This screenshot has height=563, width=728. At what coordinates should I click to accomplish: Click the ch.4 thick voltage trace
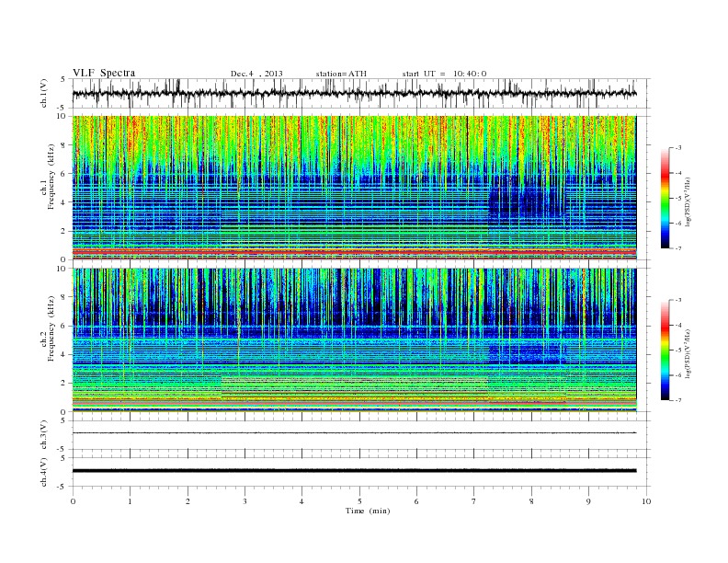pyautogui.click(x=354, y=471)
